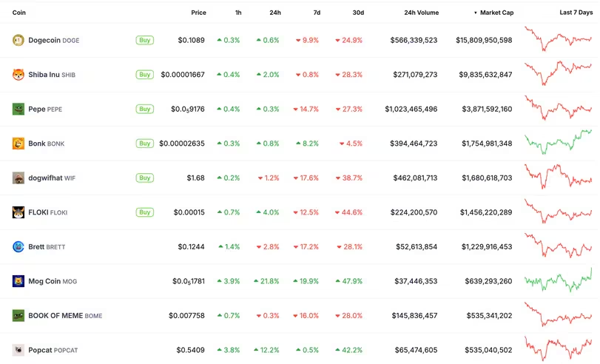
Task: Open Mog Coin's green 7-day sparkline
Action: pyautogui.click(x=558, y=280)
